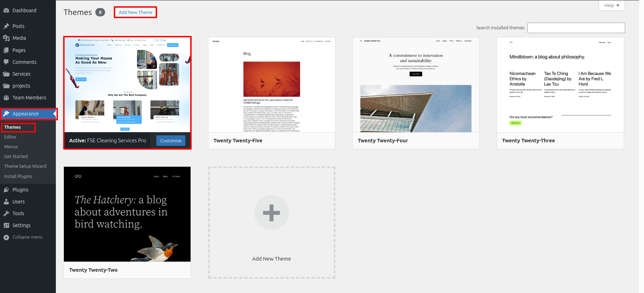Open Install Plugins submenu item
644x293 pixels.
(x=18, y=176)
